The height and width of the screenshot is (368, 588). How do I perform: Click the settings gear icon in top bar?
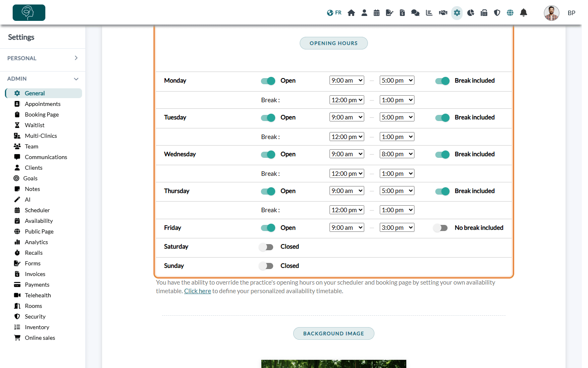[457, 13]
